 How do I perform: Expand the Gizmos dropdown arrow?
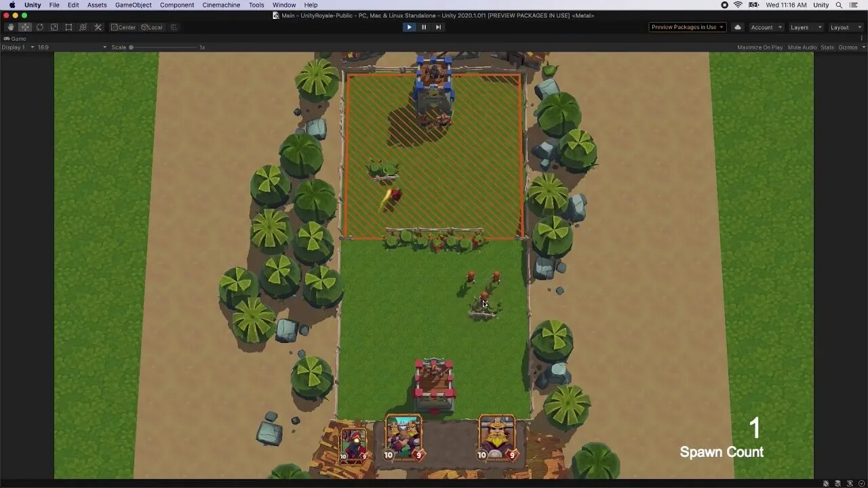(x=863, y=47)
